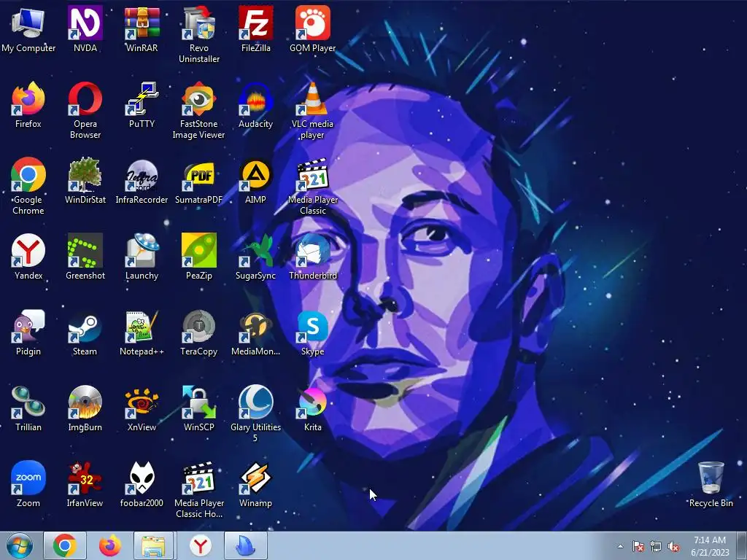Click the SugarSync hummingbird icon
This screenshot has width=747, height=560.
pos(256,257)
